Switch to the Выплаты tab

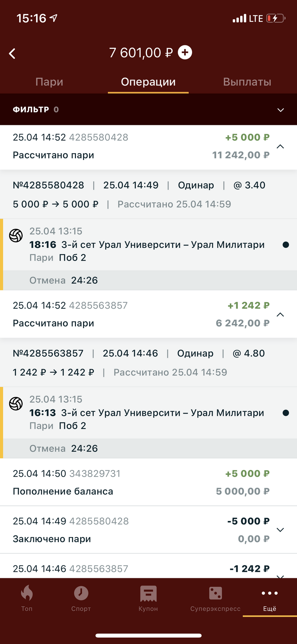247,82
